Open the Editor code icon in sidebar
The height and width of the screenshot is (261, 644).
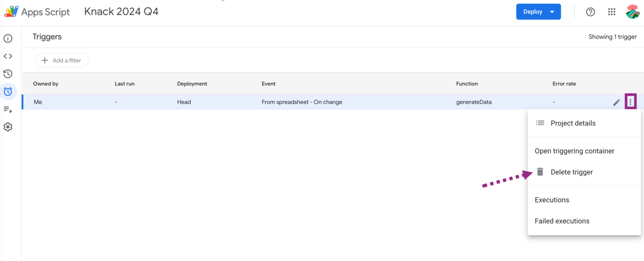click(8, 56)
